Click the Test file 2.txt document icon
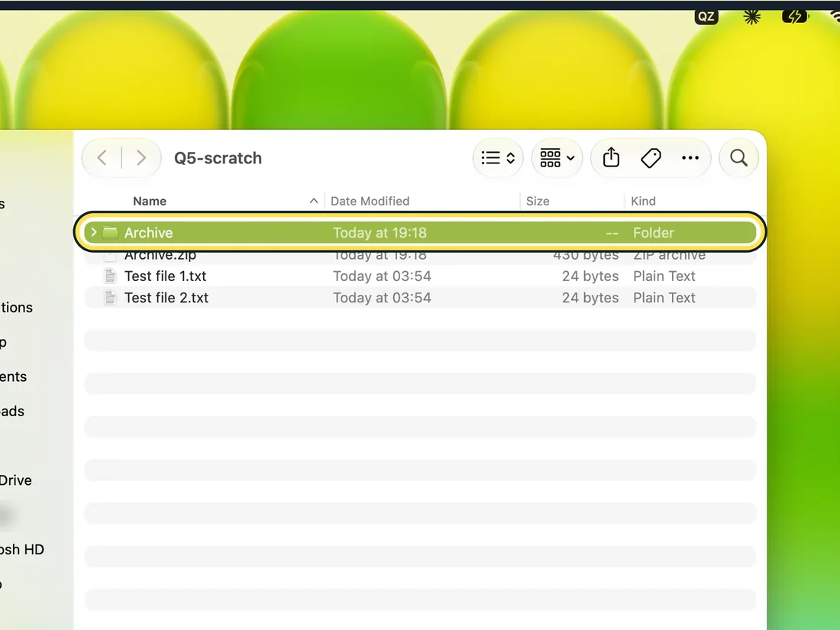The image size is (840, 630). click(x=110, y=297)
